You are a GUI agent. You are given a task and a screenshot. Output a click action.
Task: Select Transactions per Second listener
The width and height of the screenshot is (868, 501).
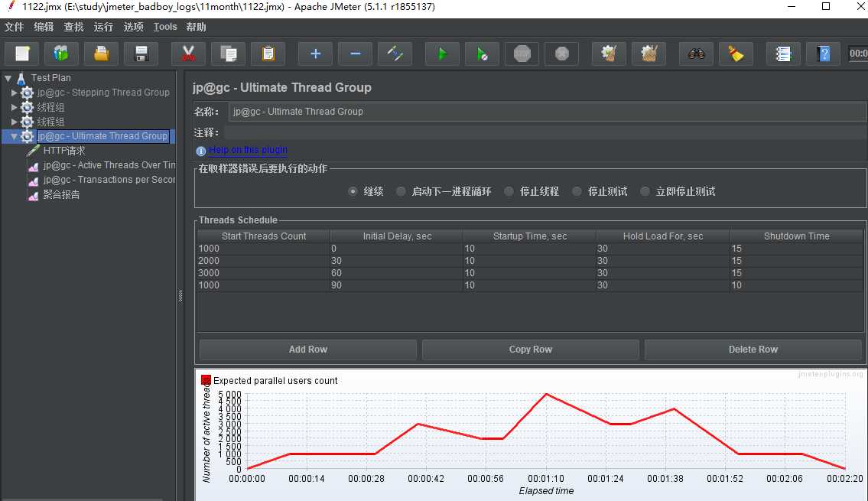pos(109,179)
